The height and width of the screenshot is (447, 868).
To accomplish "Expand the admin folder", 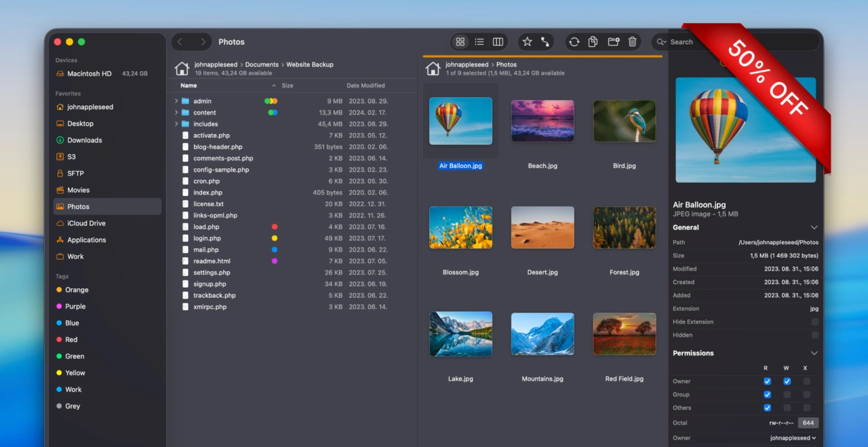I will click(x=176, y=101).
